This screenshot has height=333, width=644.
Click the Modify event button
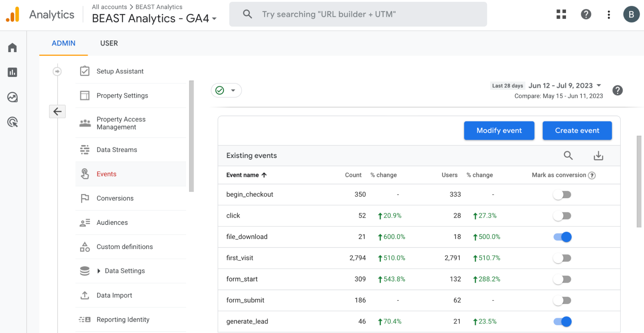tap(499, 131)
